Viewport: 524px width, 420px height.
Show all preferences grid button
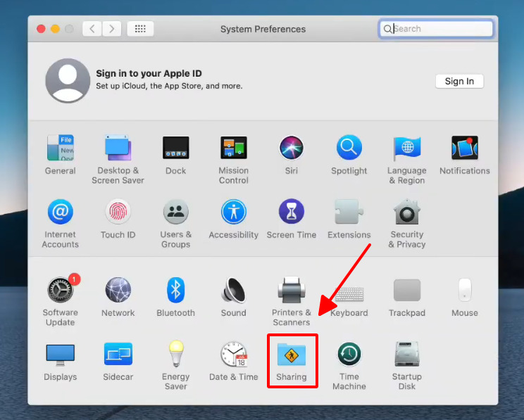(x=140, y=29)
